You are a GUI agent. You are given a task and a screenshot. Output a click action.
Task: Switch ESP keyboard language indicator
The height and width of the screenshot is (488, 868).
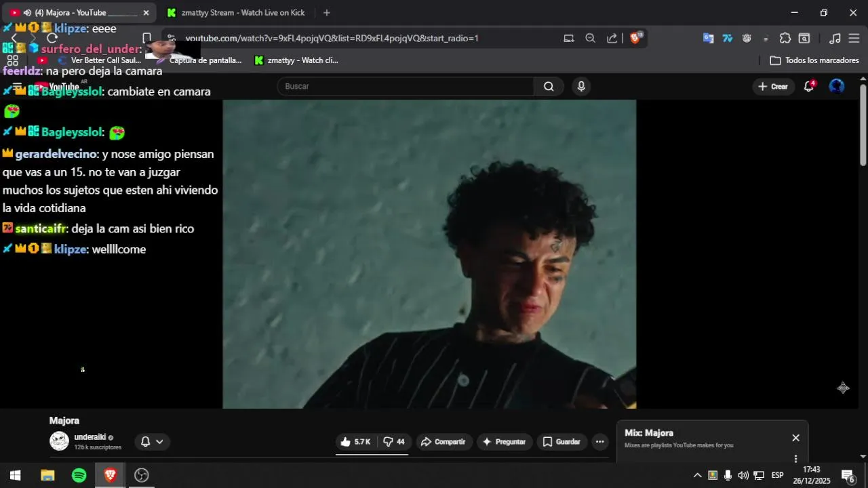778,475
